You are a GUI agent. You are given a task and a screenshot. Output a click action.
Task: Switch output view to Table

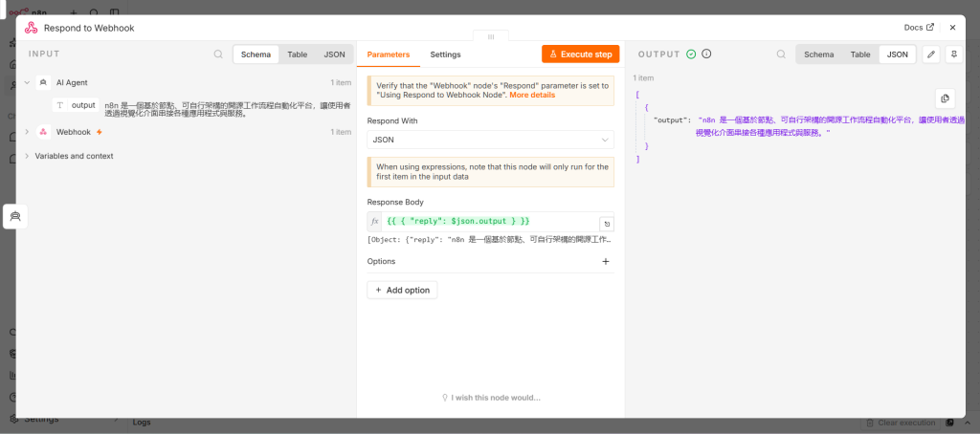(x=860, y=54)
